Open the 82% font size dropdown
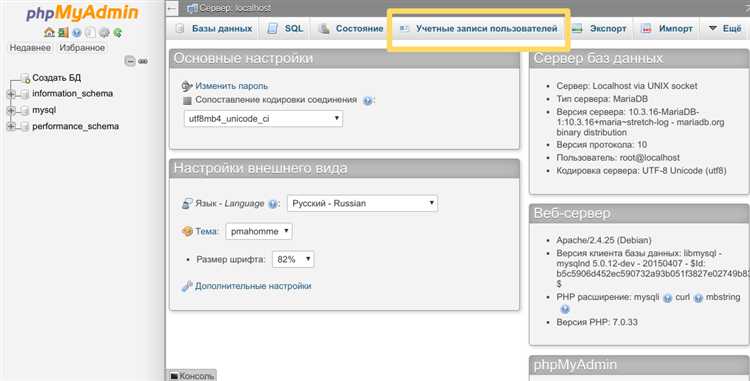 (x=293, y=259)
